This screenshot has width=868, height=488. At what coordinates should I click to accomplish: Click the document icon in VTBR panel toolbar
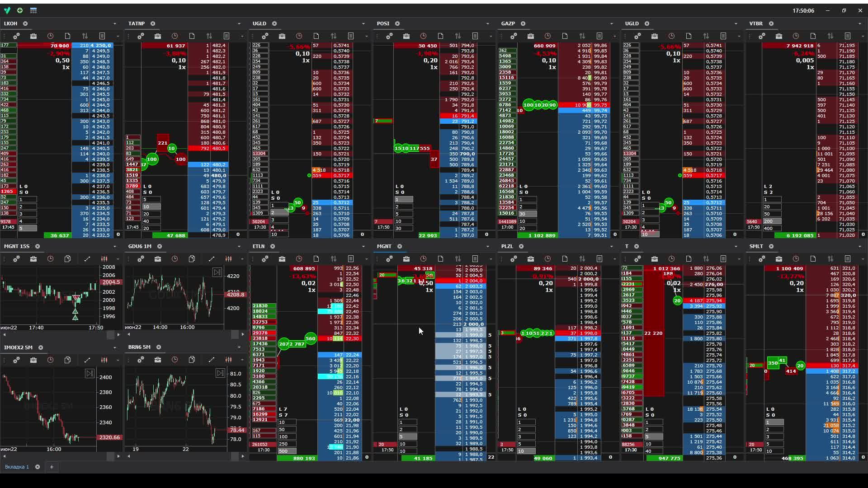coord(813,36)
